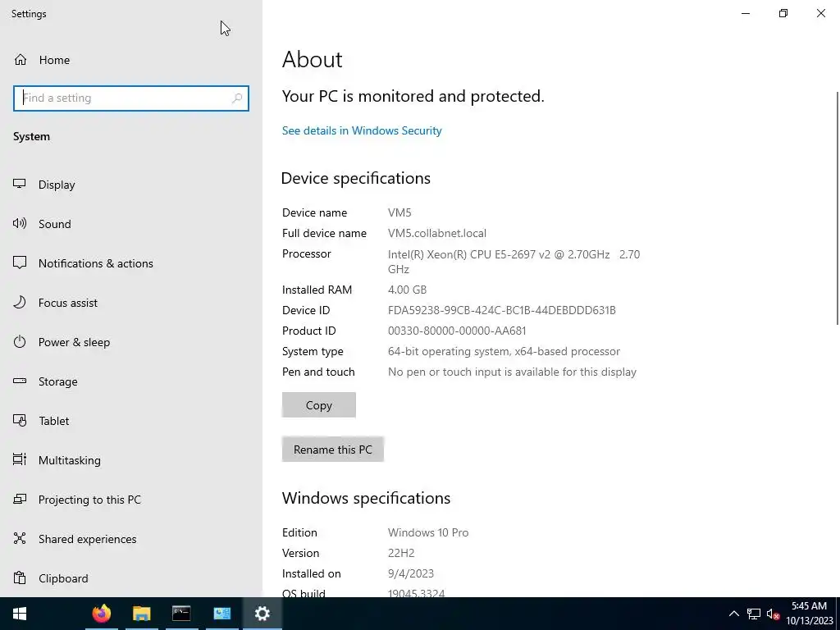Click the Windows 10 Pro edition value
This screenshot has width=840, height=630.
click(x=428, y=532)
